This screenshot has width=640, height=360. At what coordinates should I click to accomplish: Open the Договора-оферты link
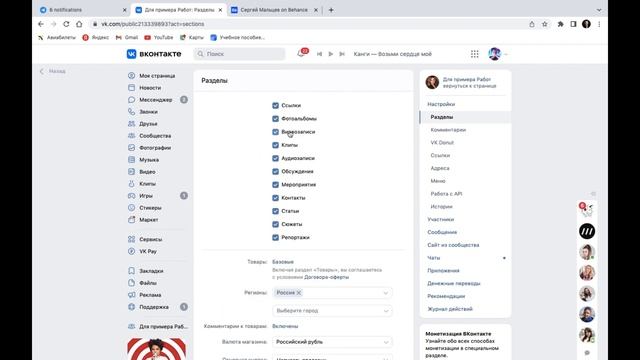tap(327, 277)
